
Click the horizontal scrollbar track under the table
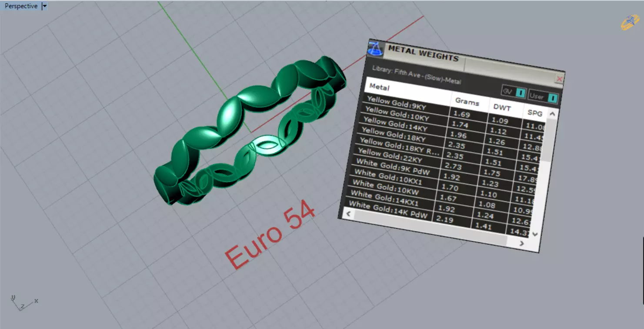430,228
